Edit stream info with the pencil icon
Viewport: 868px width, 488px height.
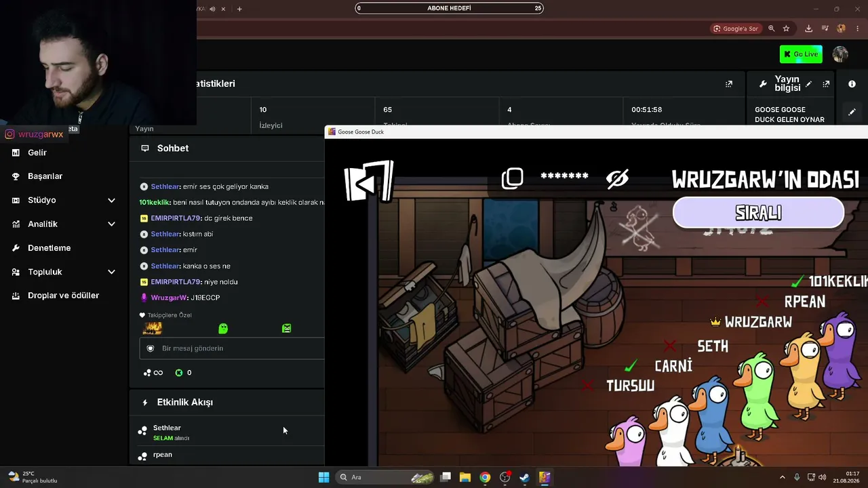click(x=808, y=84)
